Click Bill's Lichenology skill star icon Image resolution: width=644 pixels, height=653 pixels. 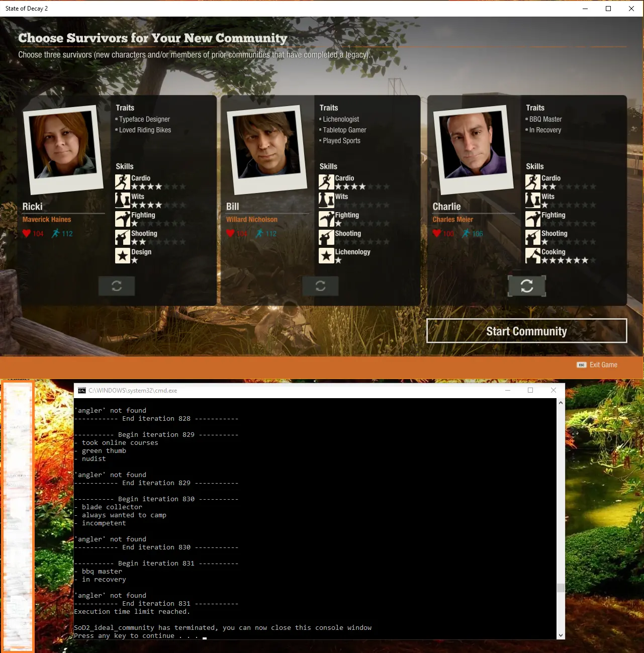click(326, 256)
